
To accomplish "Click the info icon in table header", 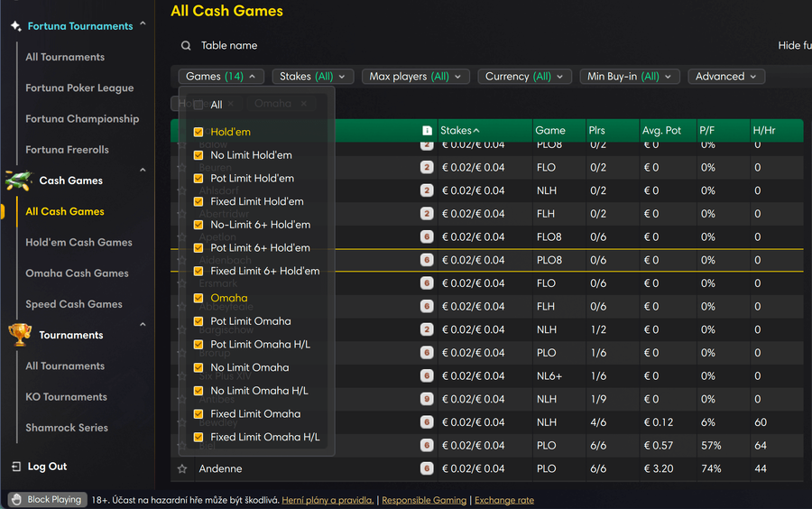I will click(427, 131).
